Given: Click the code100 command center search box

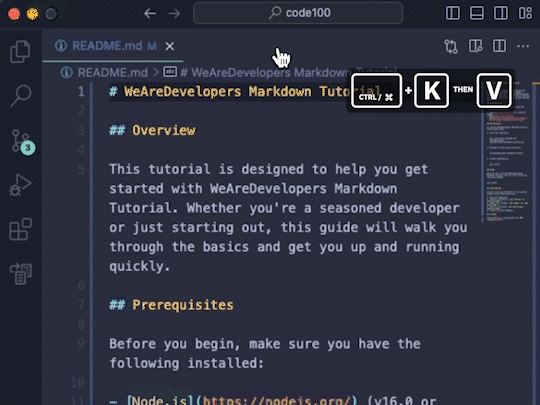Looking at the screenshot, I should tap(298, 13).
